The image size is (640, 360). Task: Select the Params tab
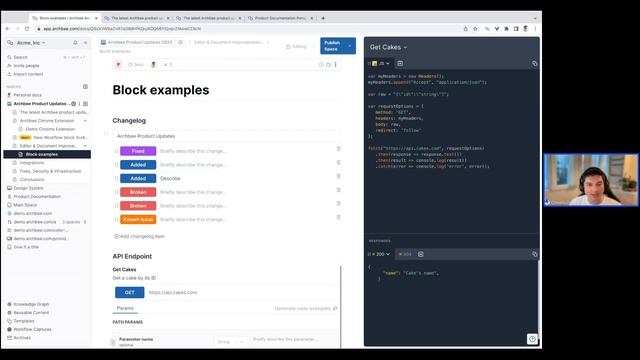tap(125, 308)
